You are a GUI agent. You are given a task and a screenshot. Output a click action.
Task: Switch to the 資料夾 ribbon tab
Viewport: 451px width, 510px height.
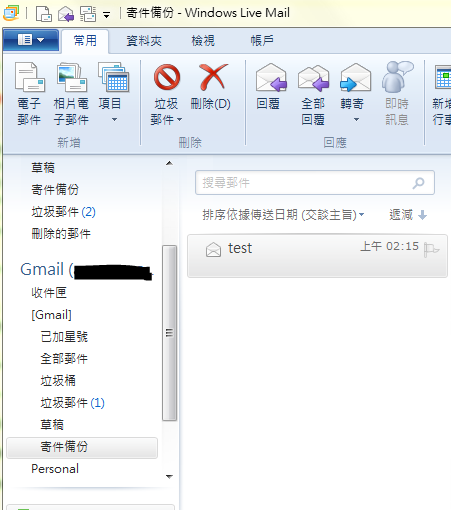(144, 41)
